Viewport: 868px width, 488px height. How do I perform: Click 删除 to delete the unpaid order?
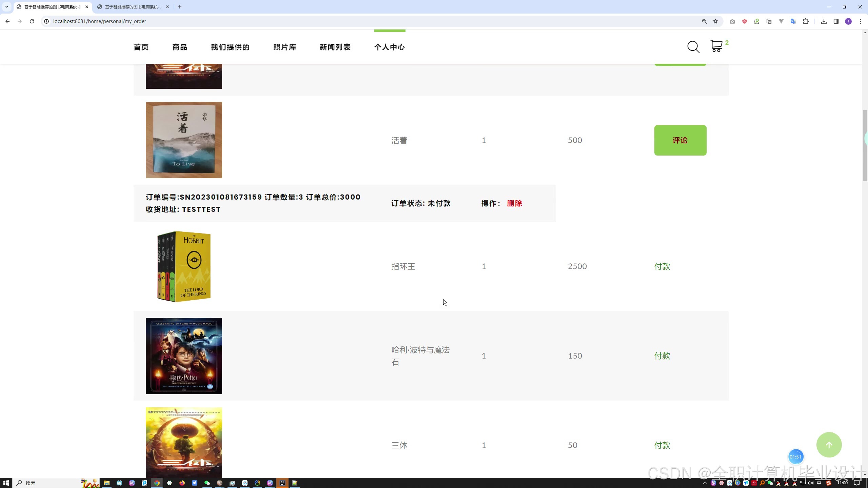coord(514,203)
